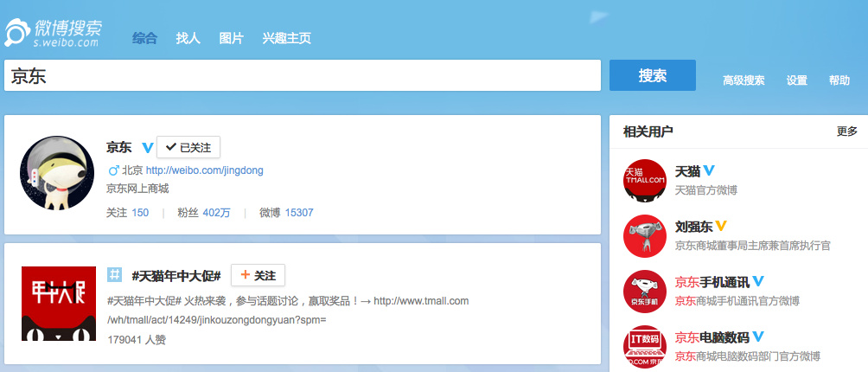Click verified badge beside 京东电脑数码
The height and width of the screenshot is (372, 868).
[x=758, y=337]
